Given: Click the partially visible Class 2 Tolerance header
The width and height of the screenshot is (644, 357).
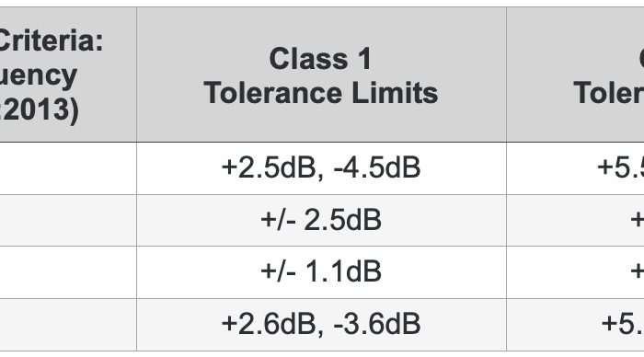Looking at the screenshot, I should point(575,75).
